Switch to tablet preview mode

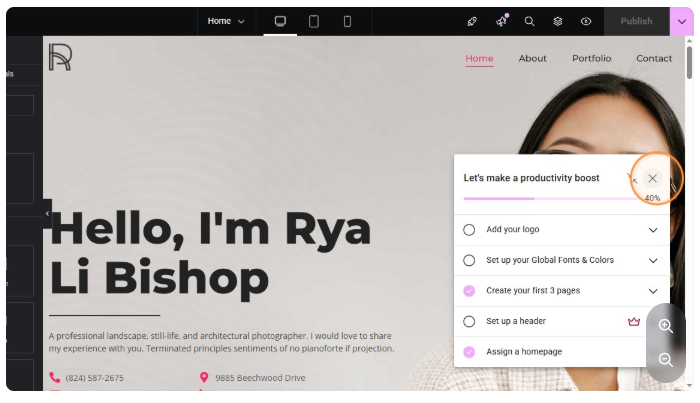click(313, 21)
